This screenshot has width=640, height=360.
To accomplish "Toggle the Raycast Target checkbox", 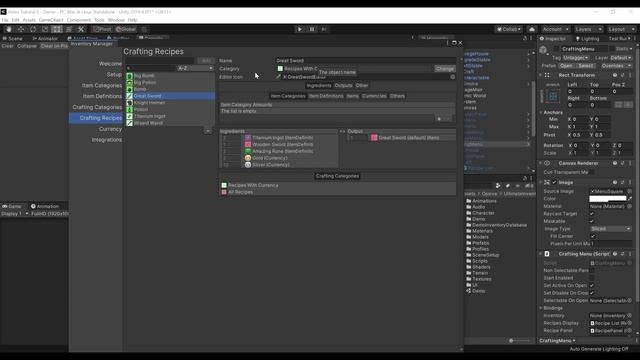I will [x=591, y=214].
